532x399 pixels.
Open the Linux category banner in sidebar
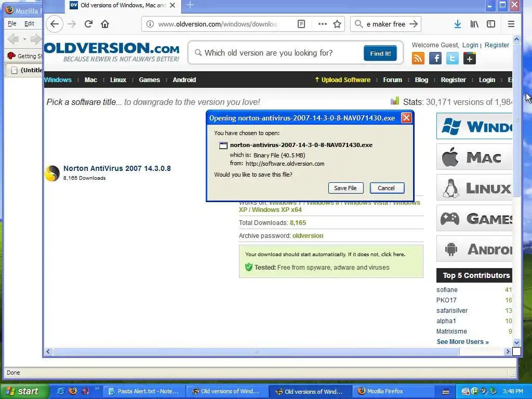[474, 187]
